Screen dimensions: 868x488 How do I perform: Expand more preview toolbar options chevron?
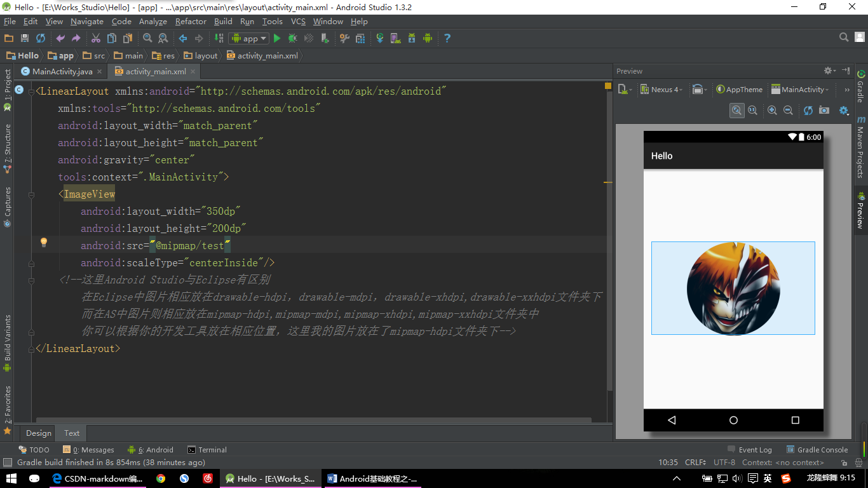click(x=847, y=90)
